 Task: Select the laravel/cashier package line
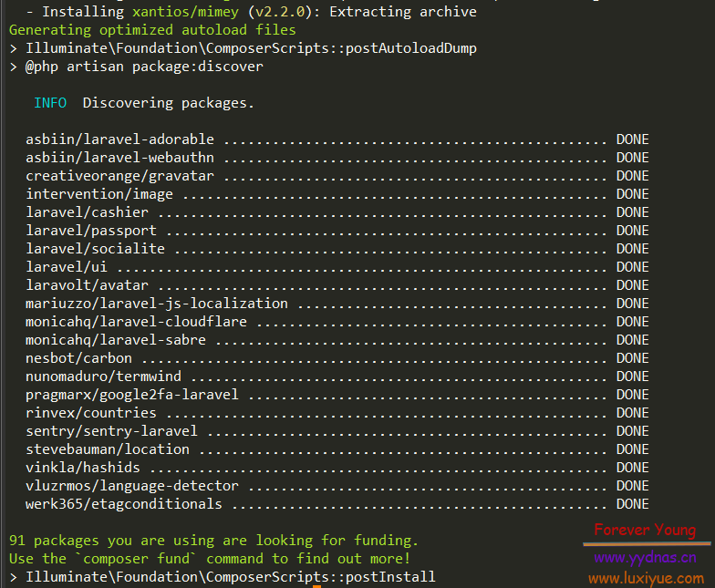[x=337, y=212]
